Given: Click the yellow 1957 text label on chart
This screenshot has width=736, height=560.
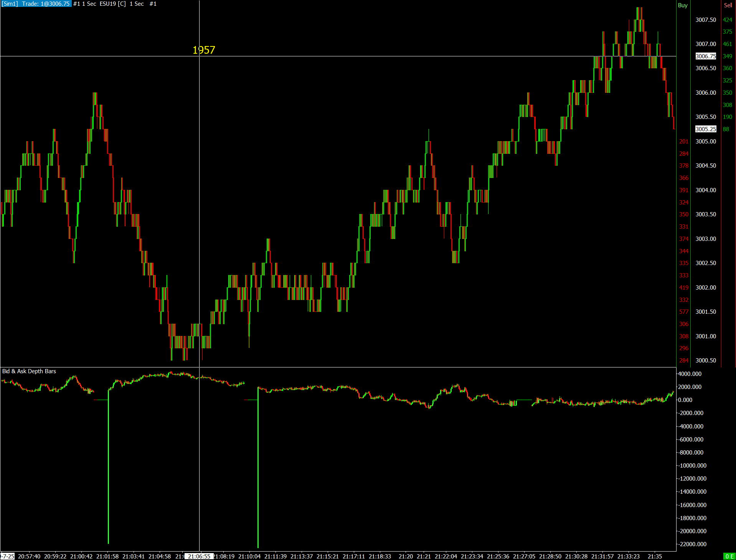Looking at the screenshot, I should click(x=204, y=50).
